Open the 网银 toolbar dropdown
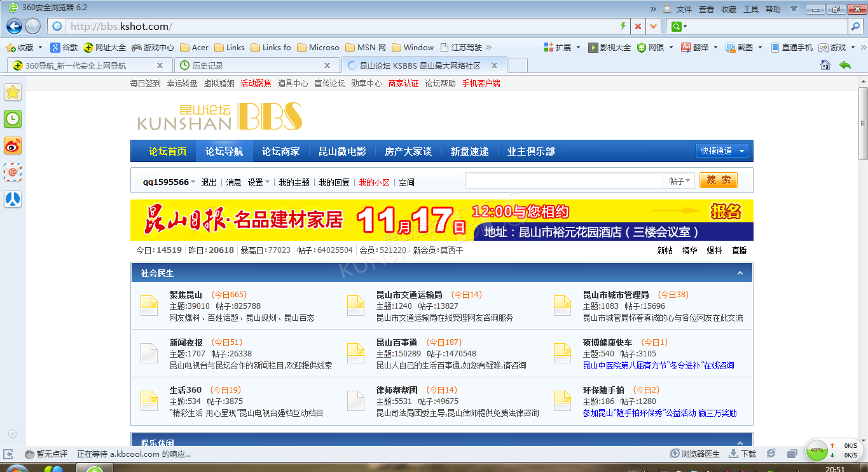The image size is (868, 472). (655, 48)
